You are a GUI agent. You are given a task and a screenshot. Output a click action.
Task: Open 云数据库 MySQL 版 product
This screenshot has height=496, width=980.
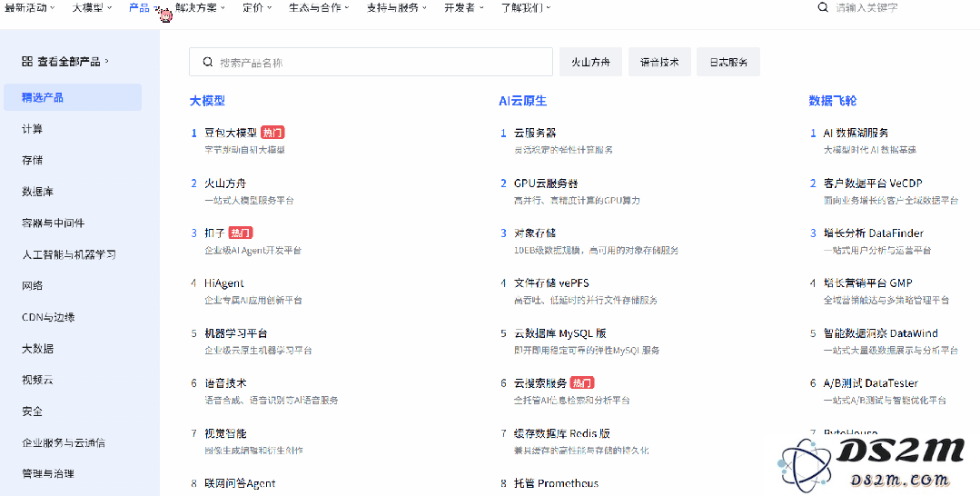coord(560,333)
